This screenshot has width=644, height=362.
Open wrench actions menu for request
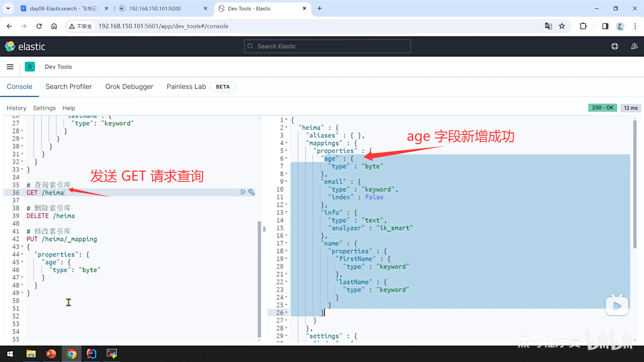tap(252, 192)
